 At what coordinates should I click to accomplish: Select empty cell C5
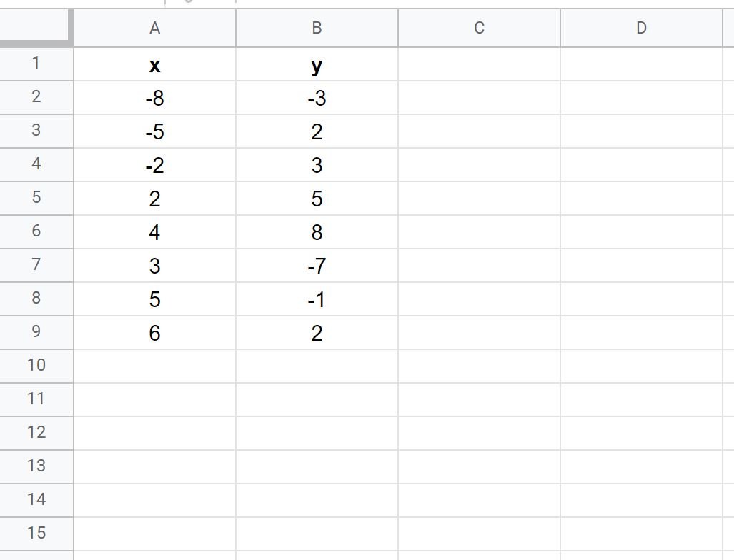479,199
